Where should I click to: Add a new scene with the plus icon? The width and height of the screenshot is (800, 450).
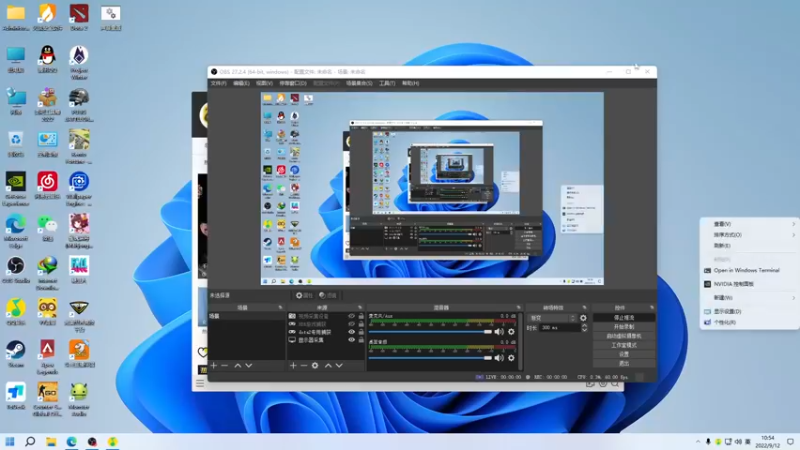pos(214,365)
